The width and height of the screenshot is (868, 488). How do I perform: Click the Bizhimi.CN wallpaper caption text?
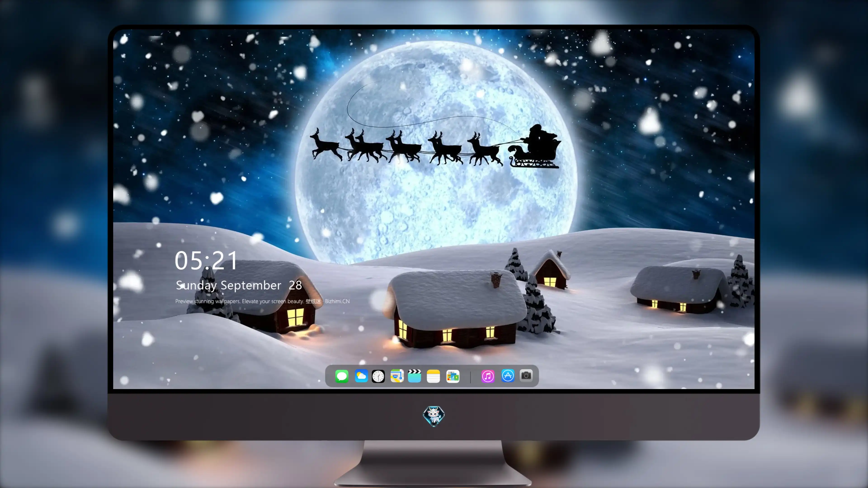[x=262, y=301]
